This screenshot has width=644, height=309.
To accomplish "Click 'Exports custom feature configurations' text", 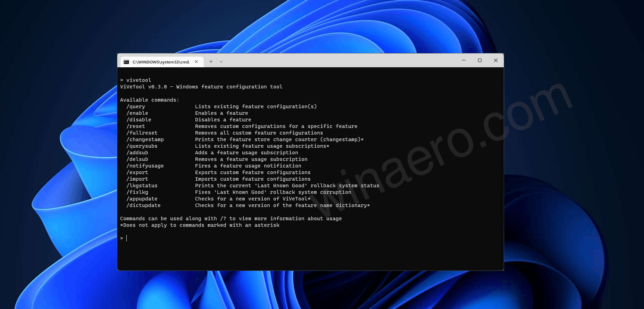I will [x=253, y=172].
